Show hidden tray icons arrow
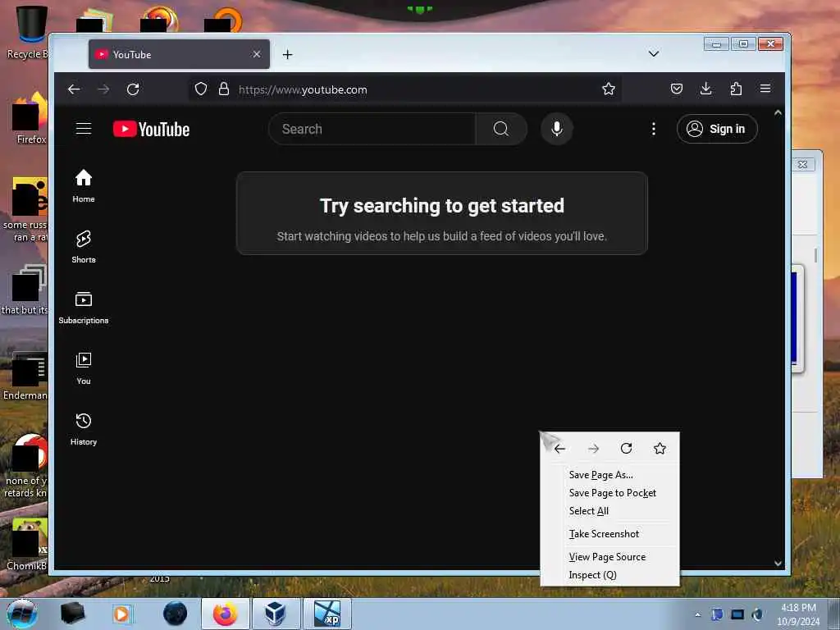 tap(697, 615)
